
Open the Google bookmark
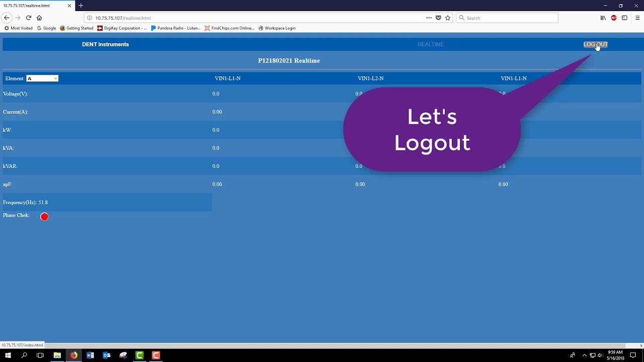point(46,28)
